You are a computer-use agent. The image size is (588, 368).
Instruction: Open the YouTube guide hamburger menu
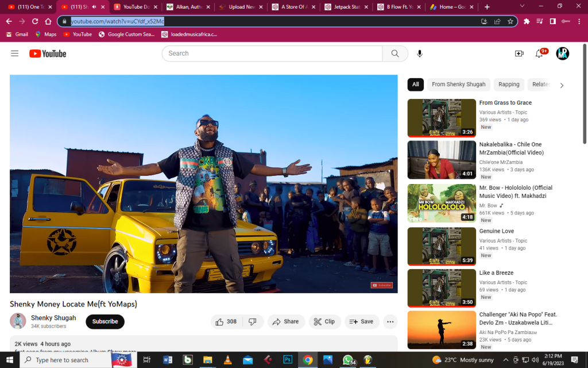pos(14,53)
